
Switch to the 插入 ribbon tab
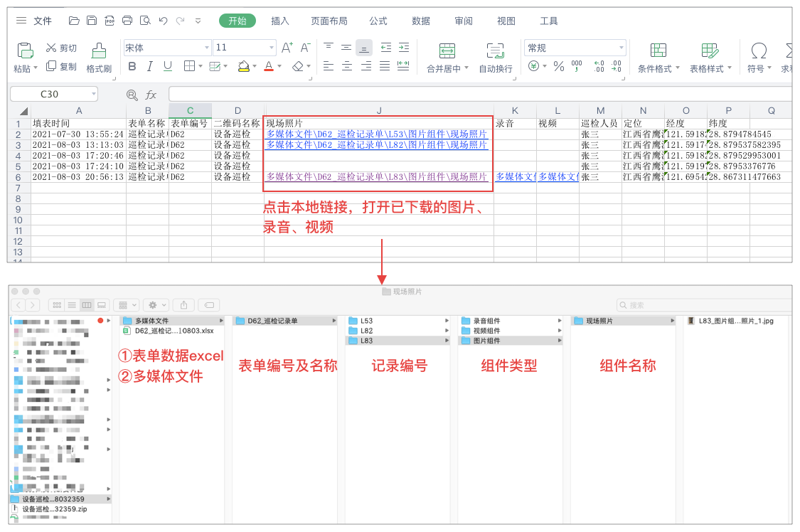[279, 21]
